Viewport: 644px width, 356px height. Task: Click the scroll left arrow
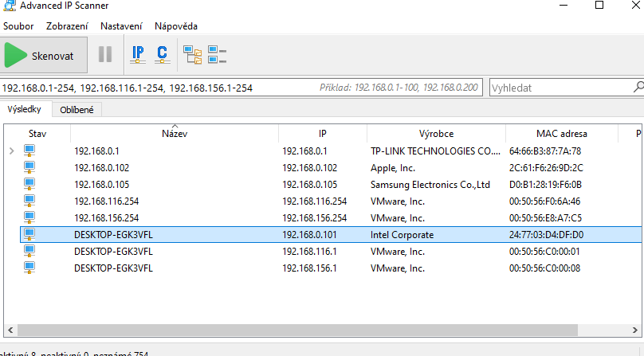10,330
